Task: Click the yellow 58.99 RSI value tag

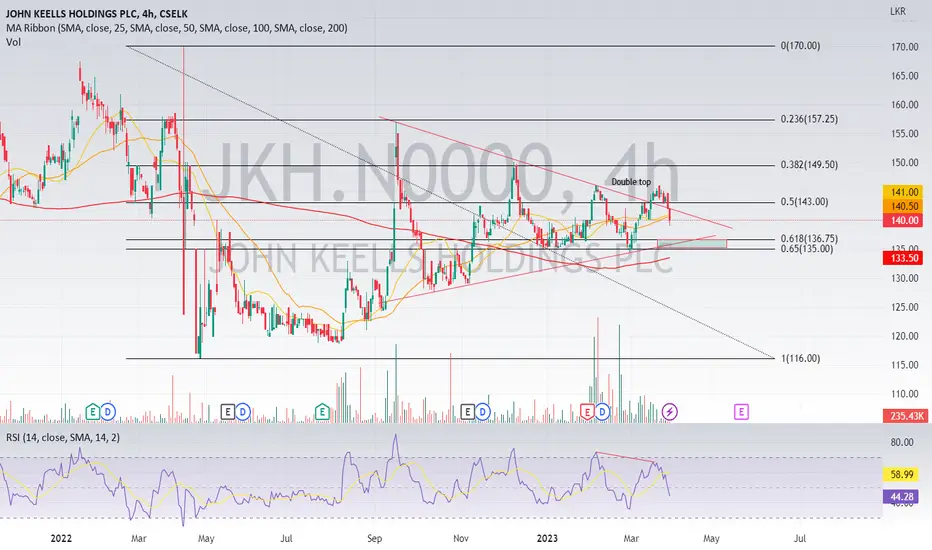Action: click(902, 474)
